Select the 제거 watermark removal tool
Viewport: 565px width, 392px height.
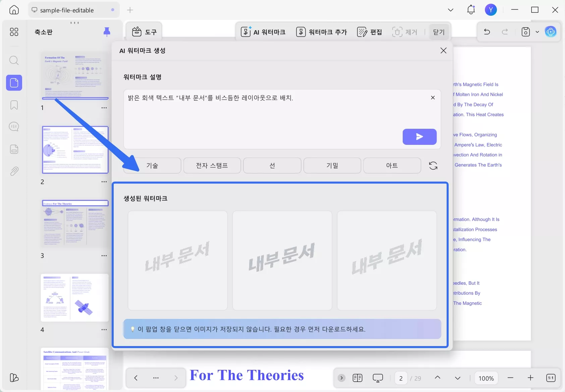point(405,32)
